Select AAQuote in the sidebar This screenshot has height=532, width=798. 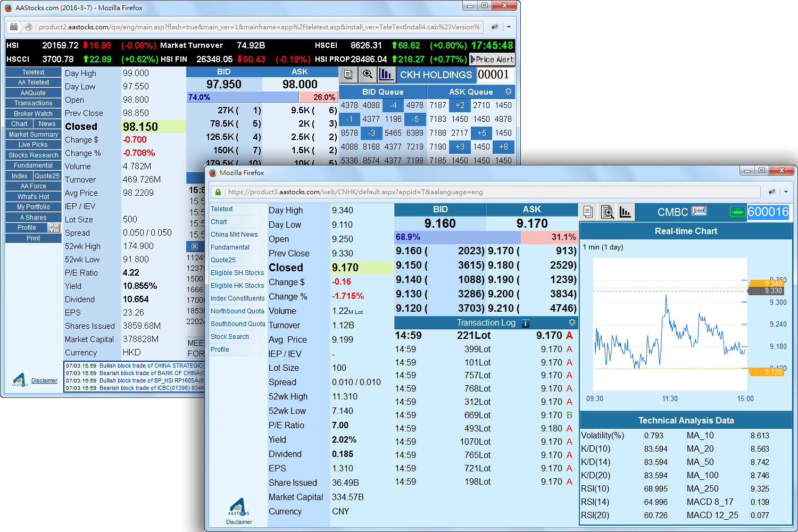tap(34, 93)
